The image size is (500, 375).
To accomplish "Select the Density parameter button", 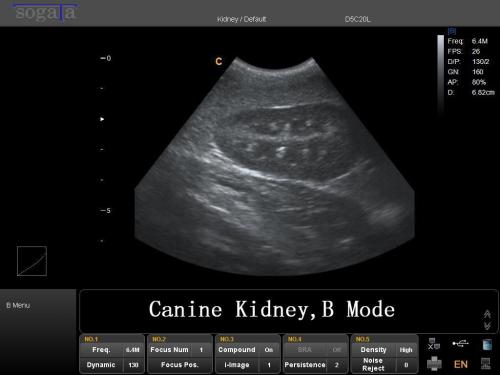I will 373,350.
